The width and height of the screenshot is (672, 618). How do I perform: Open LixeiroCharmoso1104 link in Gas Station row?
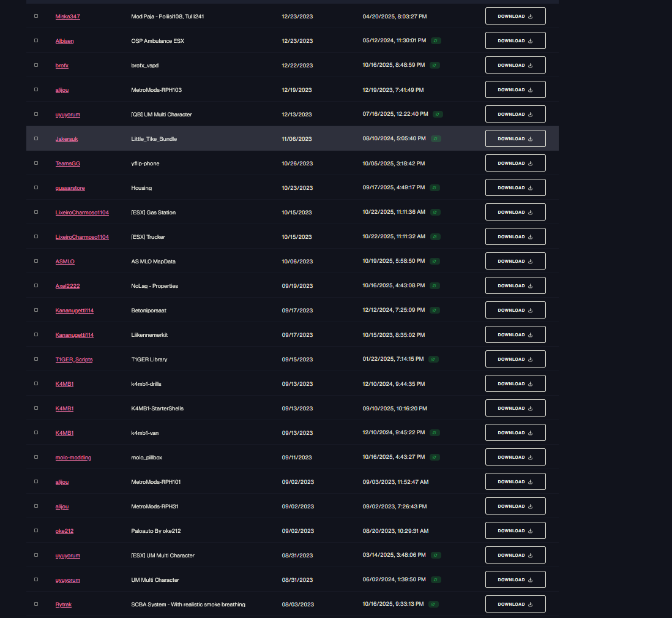[82, 213]
